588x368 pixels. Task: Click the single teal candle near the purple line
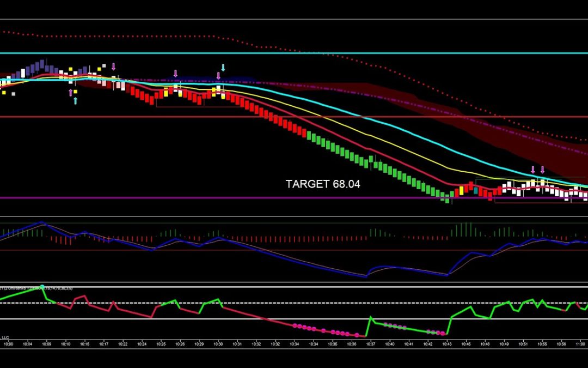tap(476, 191)
